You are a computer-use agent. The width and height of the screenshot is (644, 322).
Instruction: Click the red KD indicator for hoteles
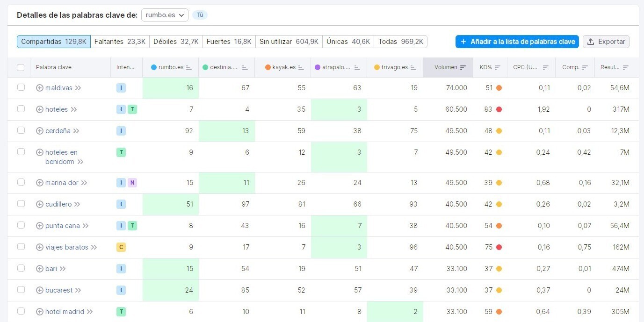(x=499, y=109)
